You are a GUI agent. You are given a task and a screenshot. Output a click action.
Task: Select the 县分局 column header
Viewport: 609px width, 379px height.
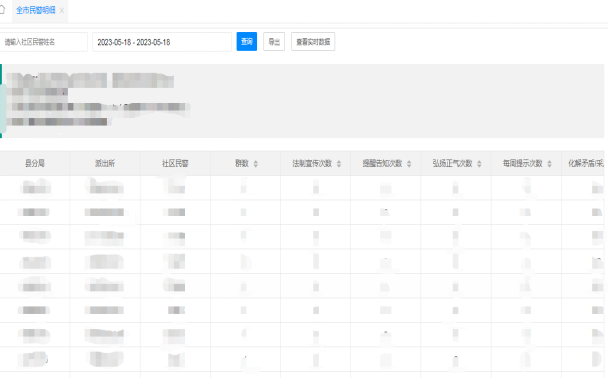pyautogui.click(x=35, y=163)
